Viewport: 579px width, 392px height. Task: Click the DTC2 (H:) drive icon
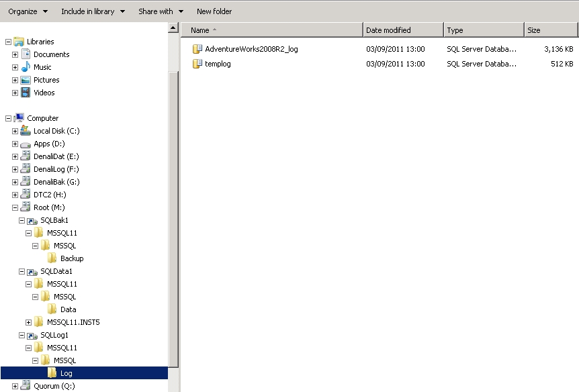point(26,195)
